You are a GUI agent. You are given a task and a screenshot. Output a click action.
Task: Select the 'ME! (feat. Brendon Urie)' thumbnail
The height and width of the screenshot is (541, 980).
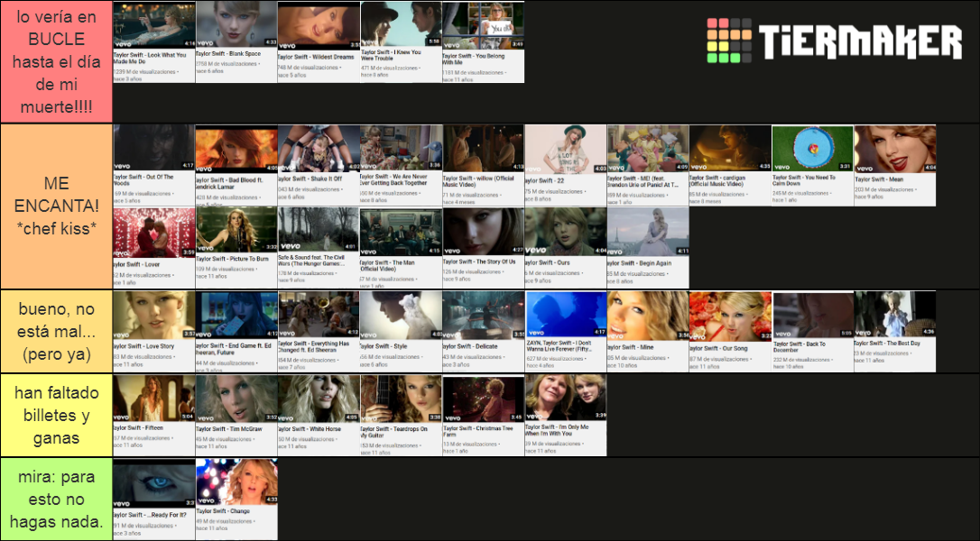648,166
